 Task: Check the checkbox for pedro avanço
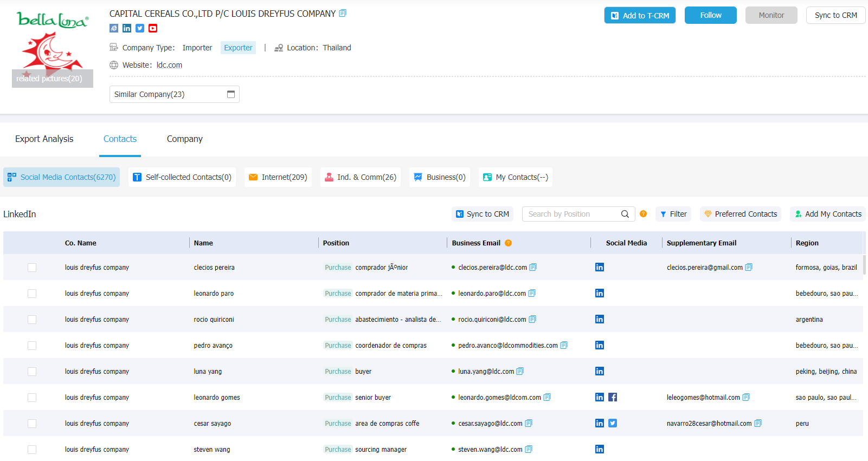click(x=32, y=346)
